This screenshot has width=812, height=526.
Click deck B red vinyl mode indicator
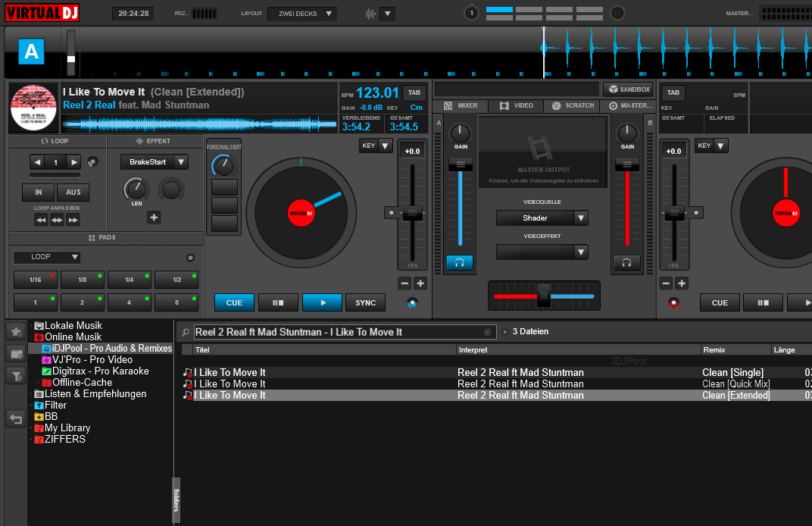673,302
